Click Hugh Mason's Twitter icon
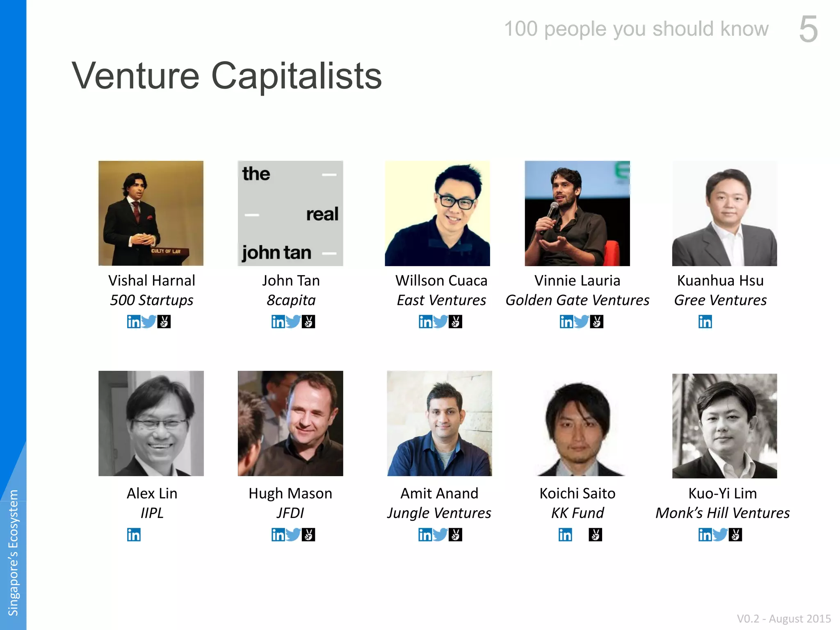 (293, 534)
